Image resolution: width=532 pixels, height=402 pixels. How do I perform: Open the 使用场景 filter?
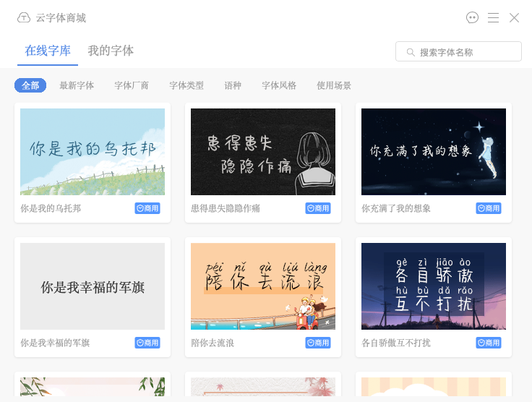click(334, 85)
